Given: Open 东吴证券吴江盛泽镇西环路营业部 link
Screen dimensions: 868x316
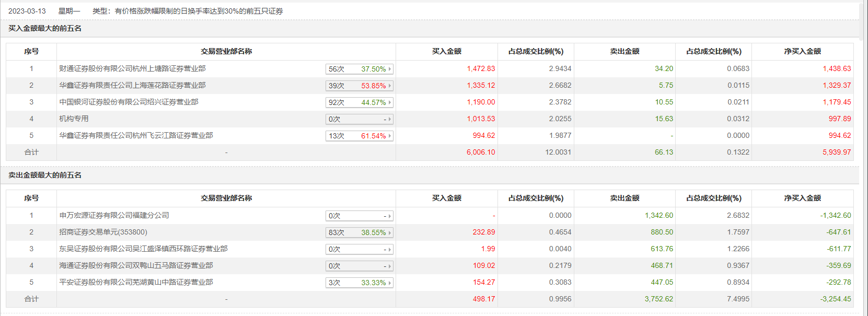Looking at the screenshot, I should 143,249.
